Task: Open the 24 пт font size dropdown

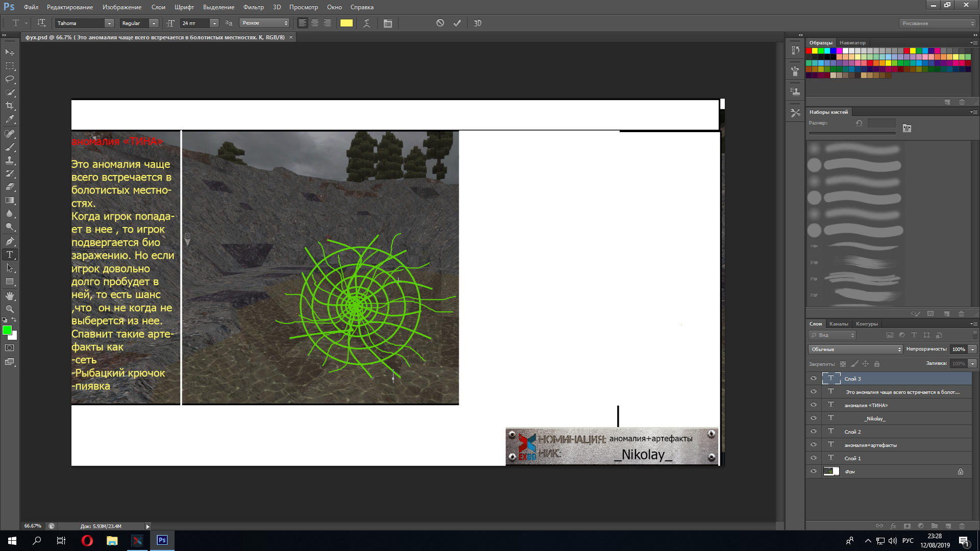Action: click(x=214, y=23)
